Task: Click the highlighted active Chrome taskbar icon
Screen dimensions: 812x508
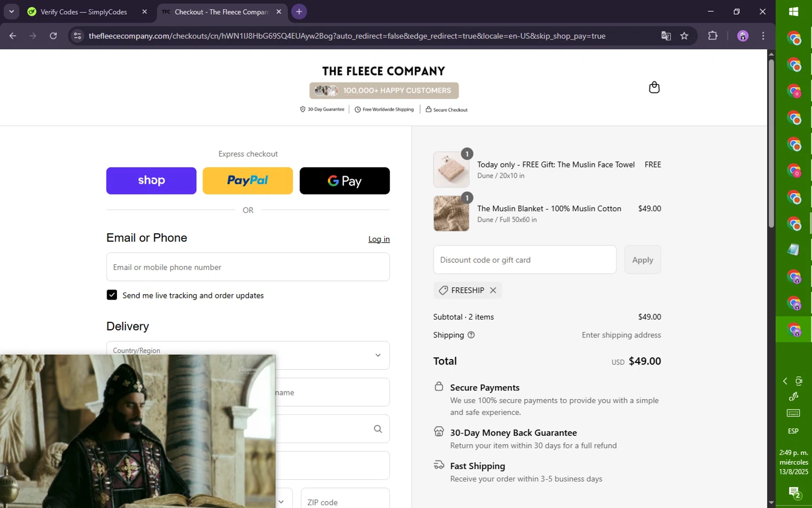Action: (794, 329)
